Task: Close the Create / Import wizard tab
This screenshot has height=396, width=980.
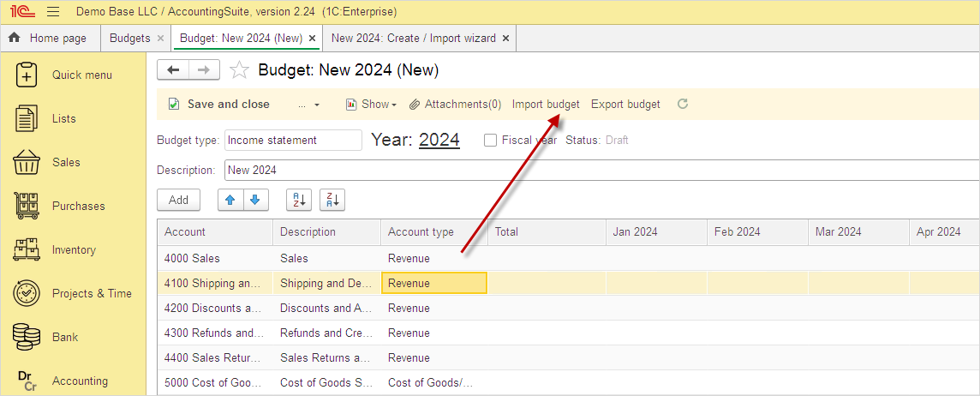Action: coord(505,39)
